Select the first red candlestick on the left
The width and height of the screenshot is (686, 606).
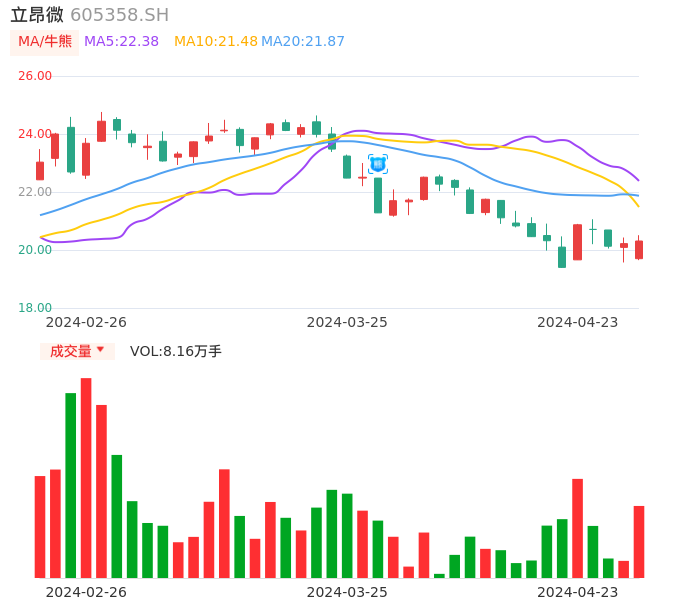(40, 170)
